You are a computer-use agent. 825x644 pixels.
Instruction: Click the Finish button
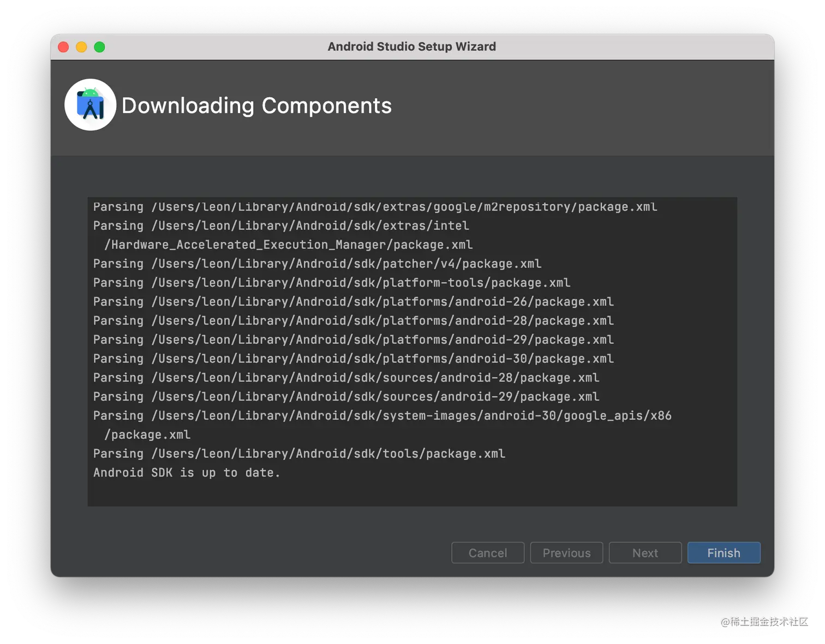(x=724, y=553)
